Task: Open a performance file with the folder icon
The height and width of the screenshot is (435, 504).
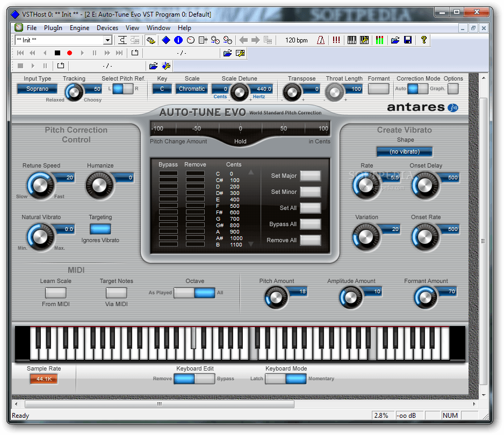Action: pos(396,40)
